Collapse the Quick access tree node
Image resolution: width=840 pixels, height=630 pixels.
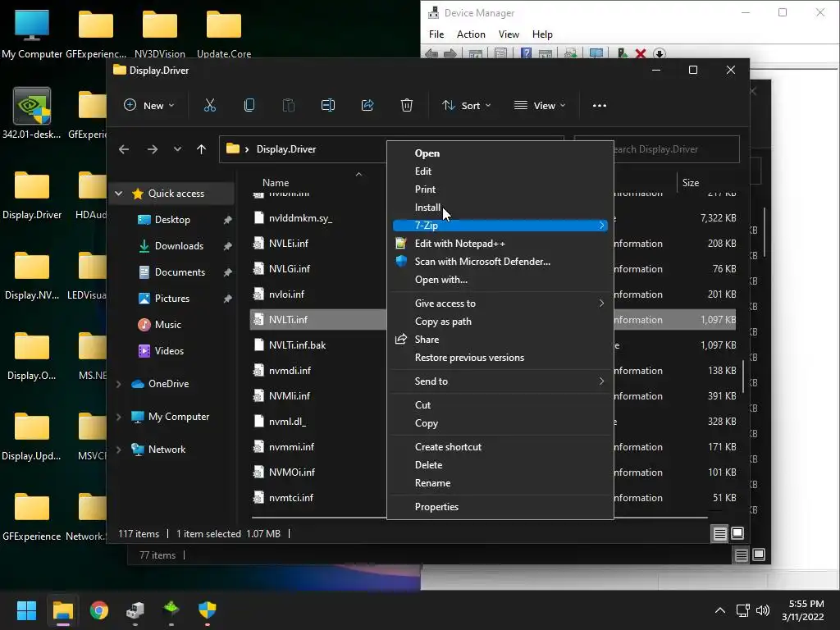[x=119, y=194]
